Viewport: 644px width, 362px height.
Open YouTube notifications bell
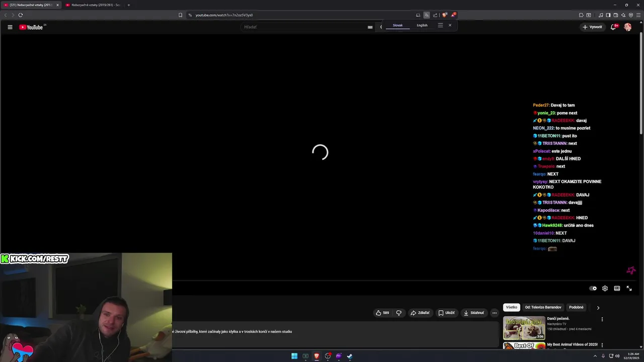click(x=613, y=27)
